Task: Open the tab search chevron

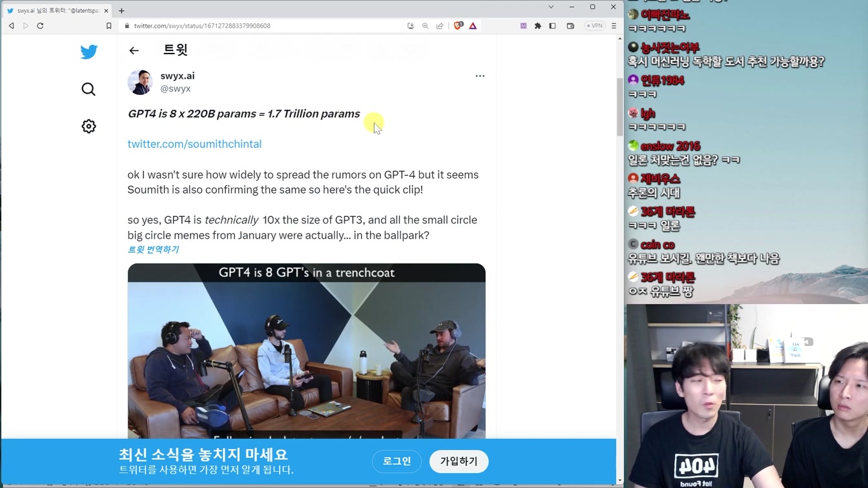Action: [x=551, y=7]
